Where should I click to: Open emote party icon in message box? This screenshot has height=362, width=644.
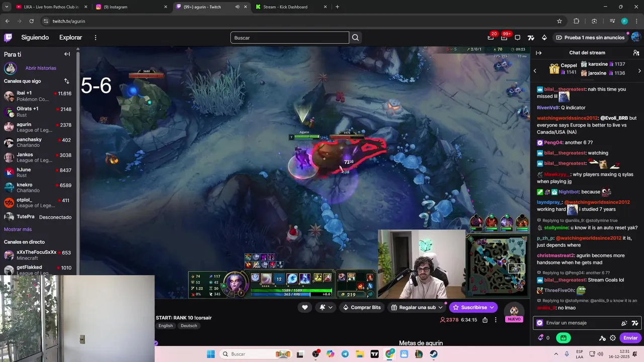click(624, 323)
